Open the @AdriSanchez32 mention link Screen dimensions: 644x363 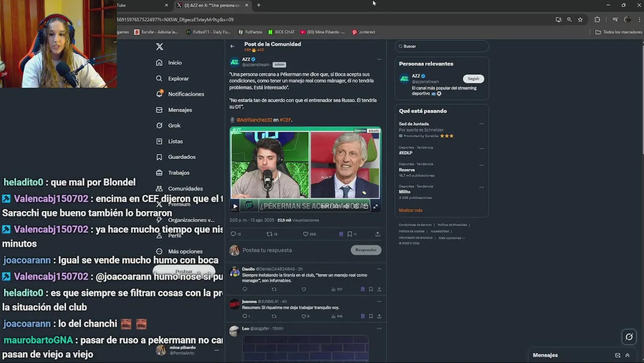tap(254, 120)
